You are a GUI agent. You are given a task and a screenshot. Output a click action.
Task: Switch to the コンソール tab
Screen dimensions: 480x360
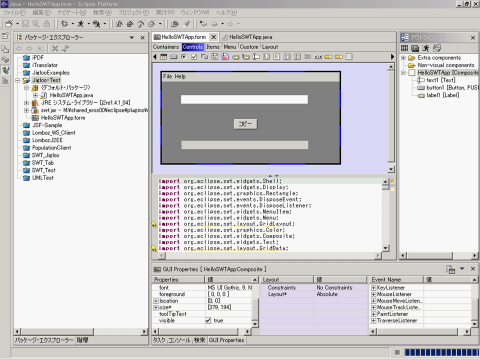[179, 340]
